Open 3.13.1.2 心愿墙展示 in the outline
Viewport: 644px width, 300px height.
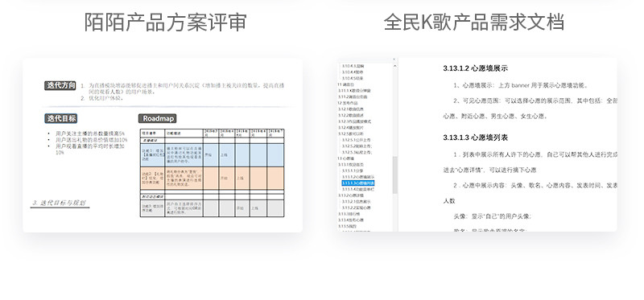[x=358, y=177]
